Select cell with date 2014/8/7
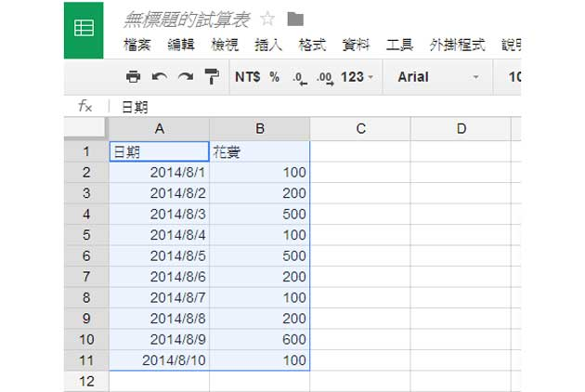 tap(160, 298)
